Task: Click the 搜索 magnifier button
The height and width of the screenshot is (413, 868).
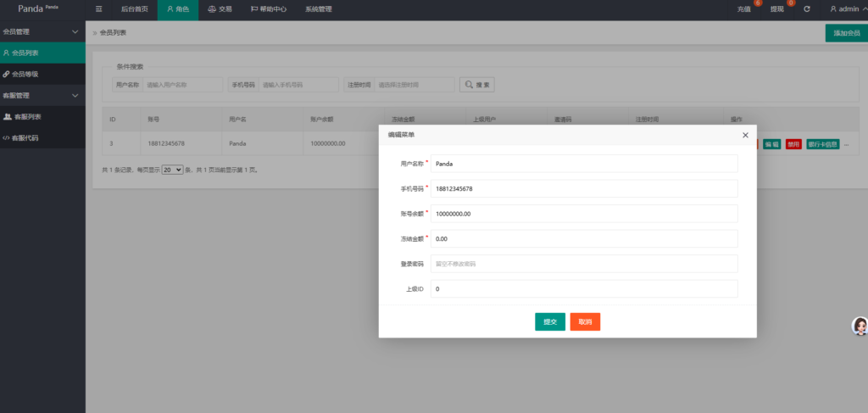Action: point(477,85)
